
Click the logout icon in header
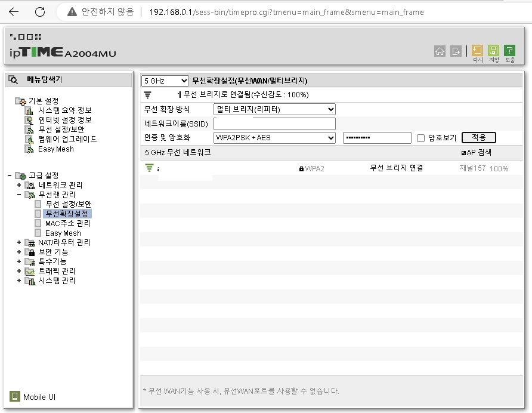(456, 51)
